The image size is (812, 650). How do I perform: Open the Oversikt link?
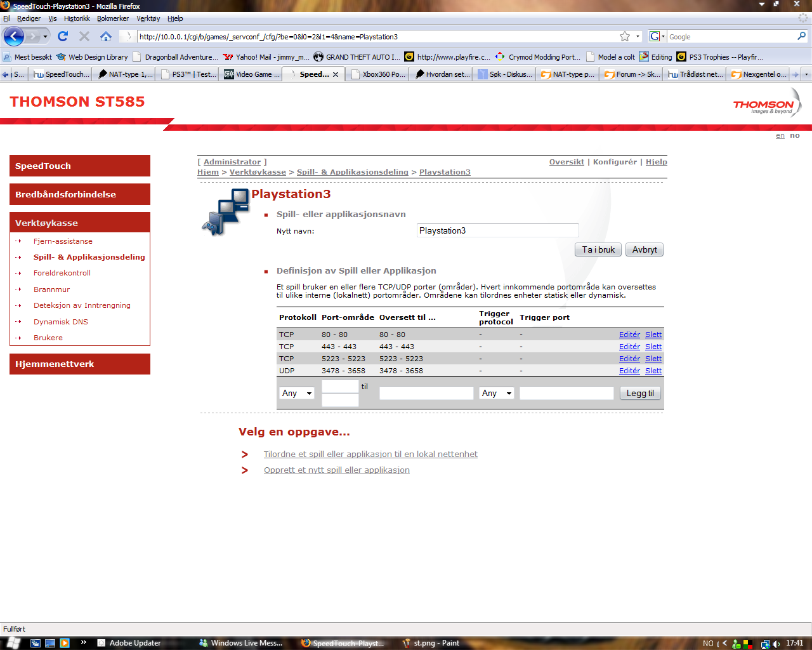click(x=566, y=162)
